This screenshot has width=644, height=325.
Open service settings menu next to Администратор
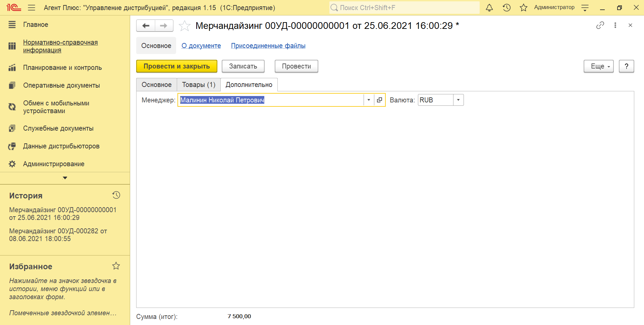(585, 8)
